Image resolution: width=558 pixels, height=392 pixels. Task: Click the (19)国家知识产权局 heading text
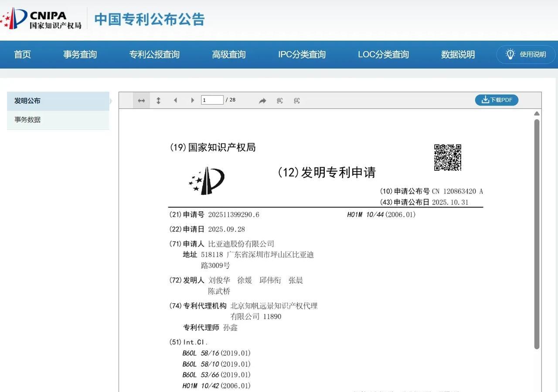(x=212, y=148)
